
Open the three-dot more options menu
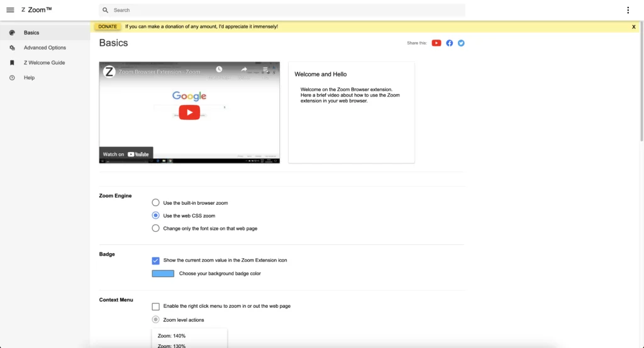pyautogui.click(x=628, y=10)
